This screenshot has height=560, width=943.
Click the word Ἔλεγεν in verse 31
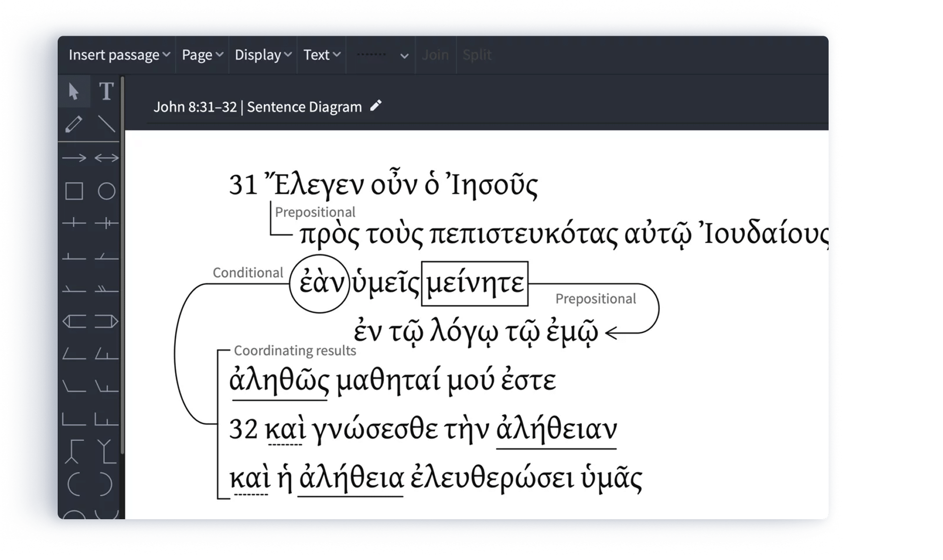[315, 185]
